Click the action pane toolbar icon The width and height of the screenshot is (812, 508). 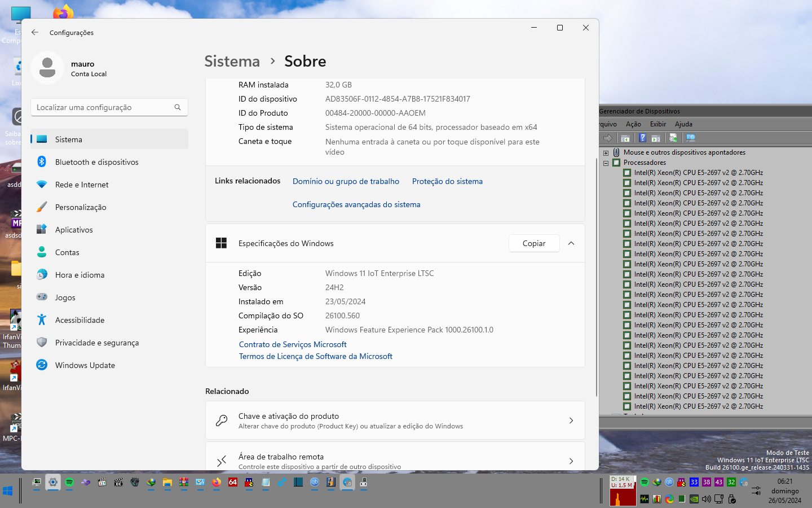coord(656,138)
